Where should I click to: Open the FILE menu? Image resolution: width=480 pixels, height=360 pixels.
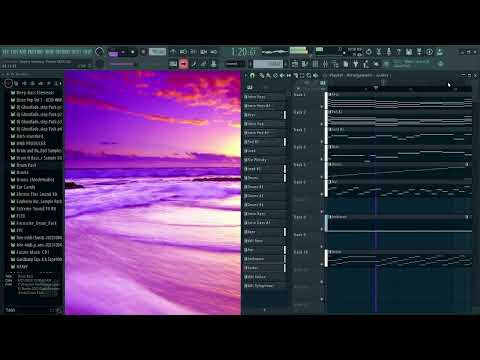point(6,52)
